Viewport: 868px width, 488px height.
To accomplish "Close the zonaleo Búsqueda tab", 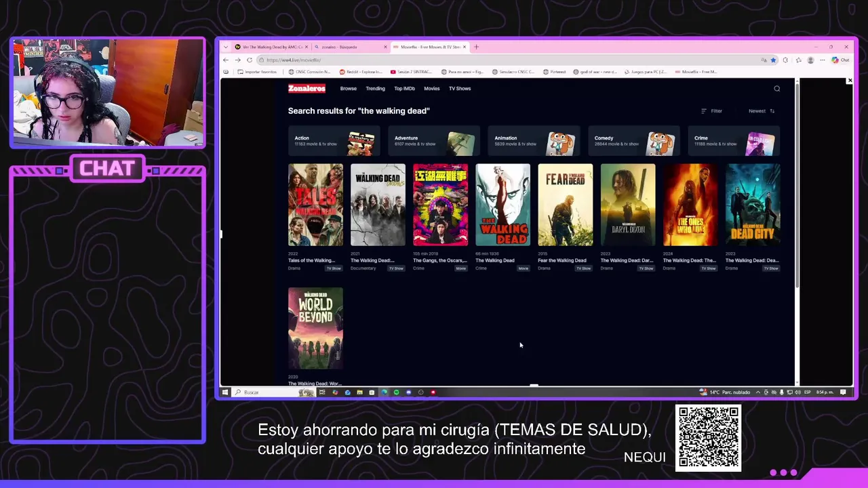I will coord(385,47).
